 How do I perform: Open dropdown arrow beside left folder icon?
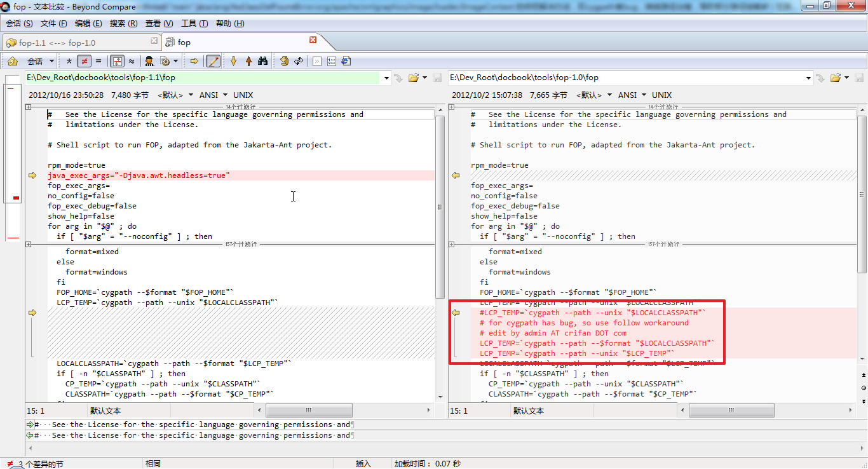coord(424,78)
